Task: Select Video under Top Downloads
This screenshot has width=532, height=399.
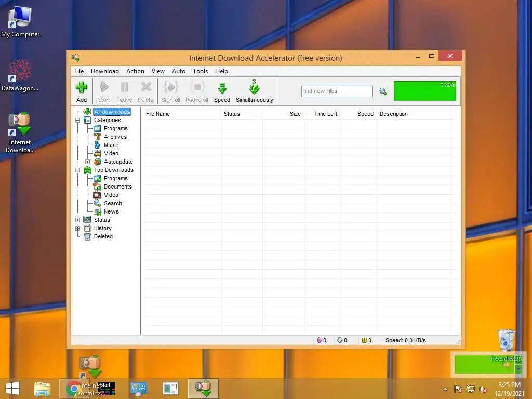Action: pyautogui.click(x=111, y=195)
